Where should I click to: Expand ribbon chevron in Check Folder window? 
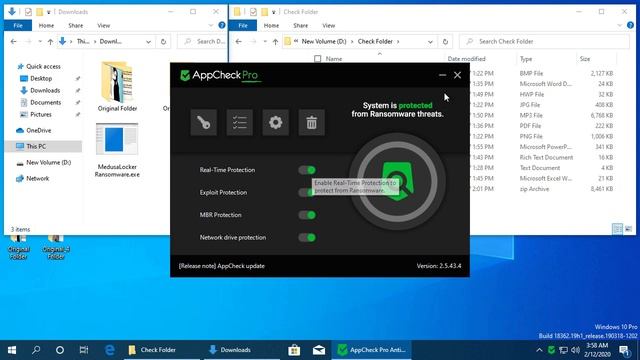coord(619,25)
